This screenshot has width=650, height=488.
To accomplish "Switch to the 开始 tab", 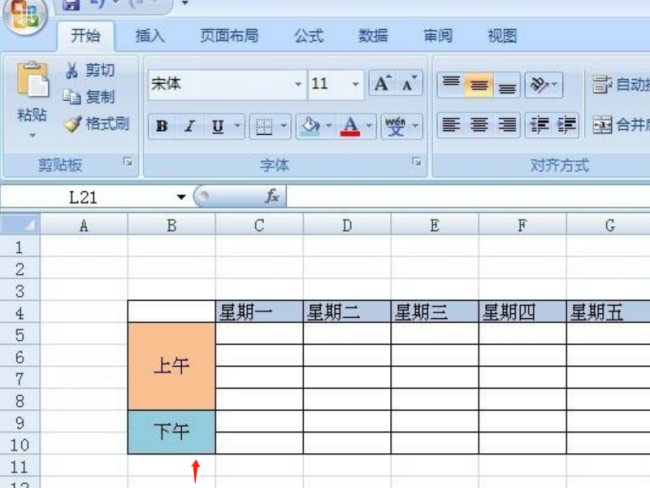I will coord(85,36).
